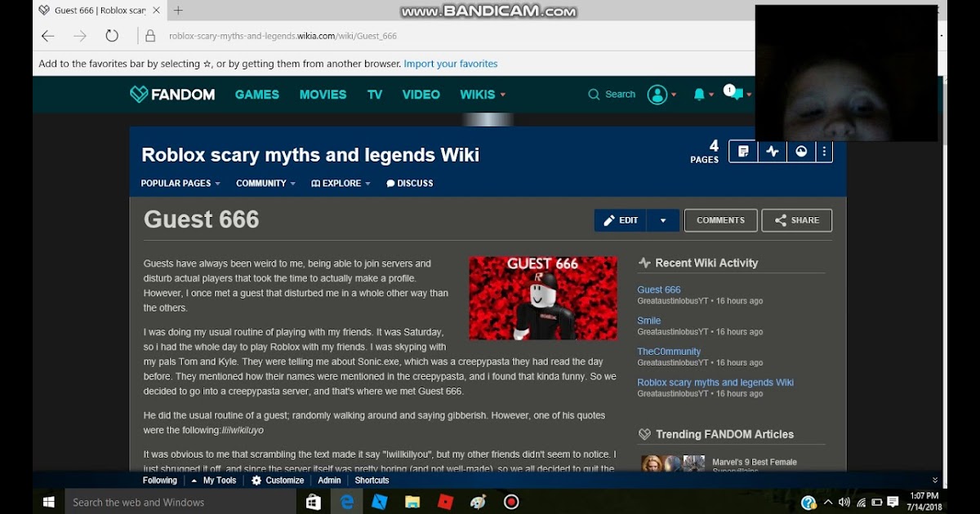Image resolution: width=980 pixels, height=514 pixels.
Task: Open the admin dashboard gauge icon
Action: tap(801, 151)
